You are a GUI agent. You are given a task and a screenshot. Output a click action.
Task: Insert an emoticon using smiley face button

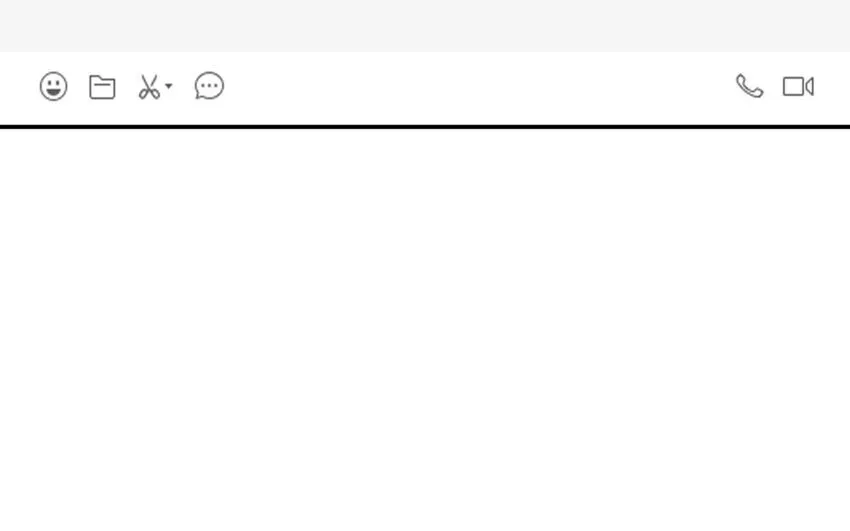click(x=54, y=86)
